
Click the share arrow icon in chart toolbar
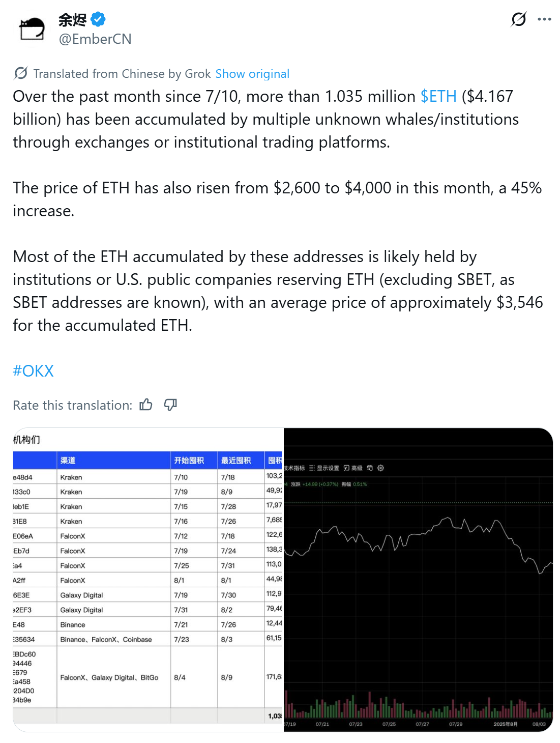(370, 468)
